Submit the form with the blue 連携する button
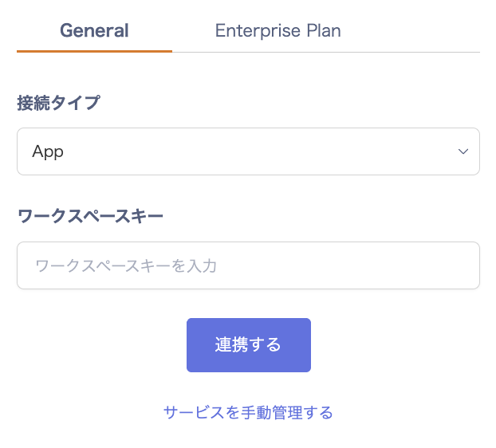The height and width of the screenshot is (448, 496). click(x=248, y=345)
